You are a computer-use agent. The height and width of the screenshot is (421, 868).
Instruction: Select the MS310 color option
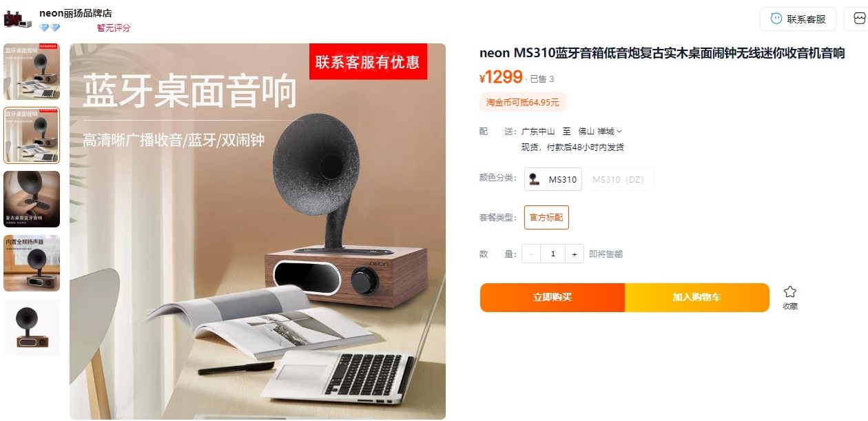pyautogui.click(x=553, y=179)
